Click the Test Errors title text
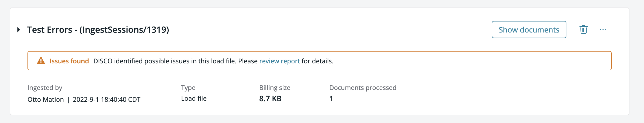Image resolution: width=644 pixels, height=123 pixels. 50,30
